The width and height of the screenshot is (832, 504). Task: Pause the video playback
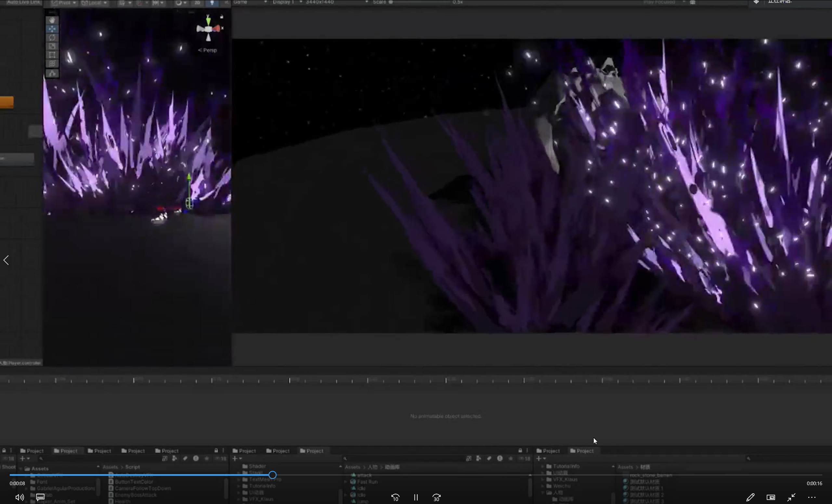coord(416,497)
